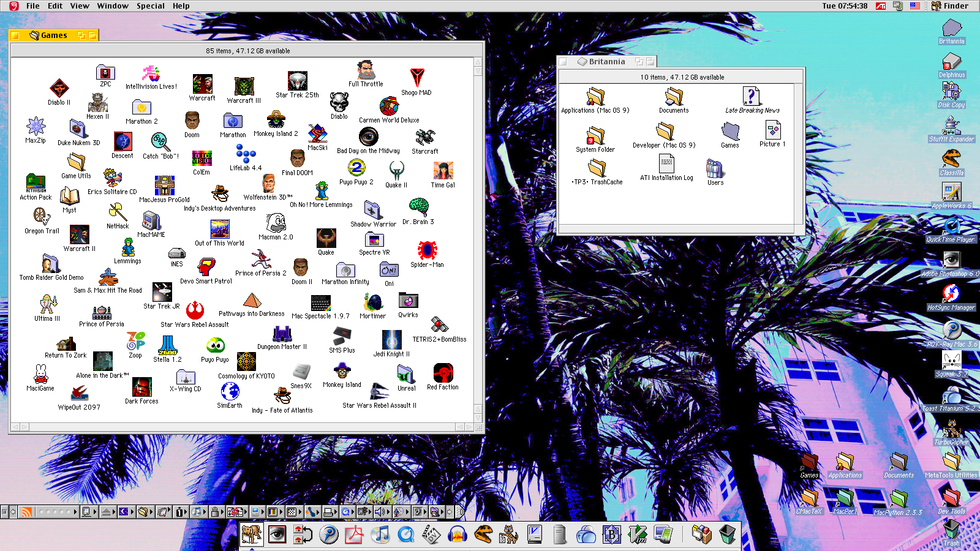980x551 pixels.
Task: Select the Full Throttle game icon
Action: click(x=366, y=70)
